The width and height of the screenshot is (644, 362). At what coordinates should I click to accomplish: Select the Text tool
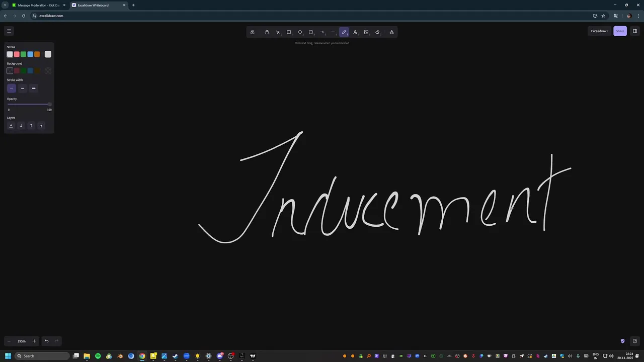(355, 32)
